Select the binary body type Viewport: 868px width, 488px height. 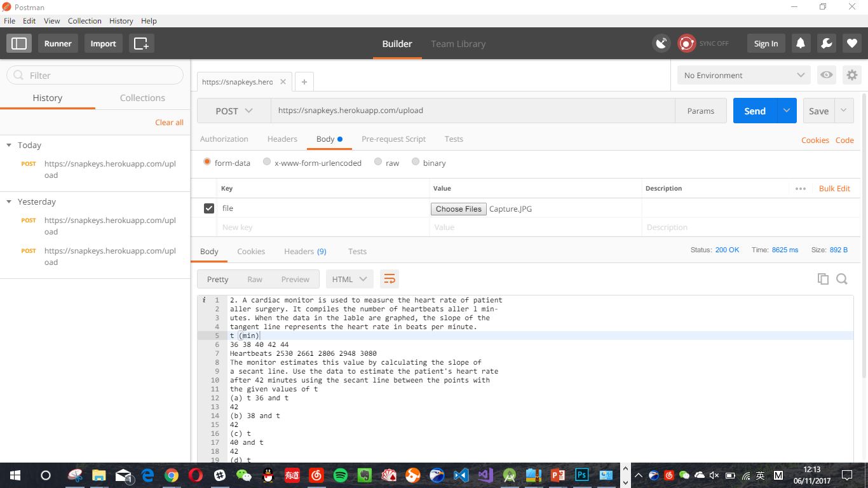pos(416,162)
